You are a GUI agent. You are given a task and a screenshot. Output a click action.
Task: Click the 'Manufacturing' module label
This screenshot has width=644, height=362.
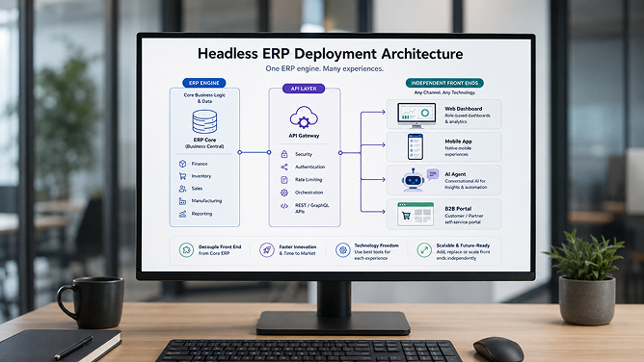[206, 201]
